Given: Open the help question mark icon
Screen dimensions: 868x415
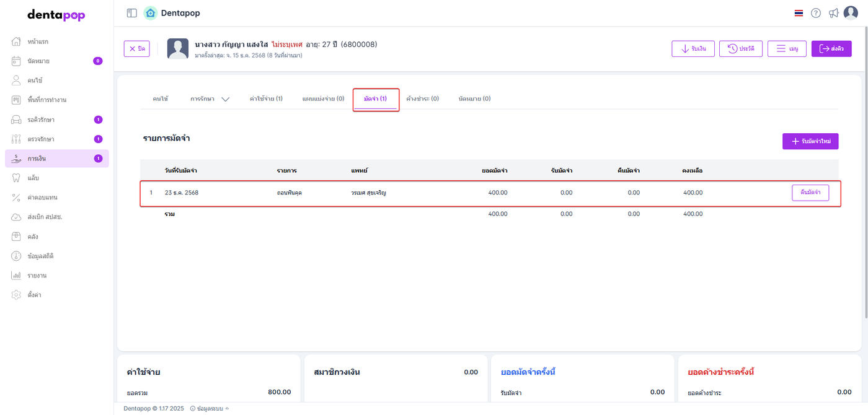Looking at the screenshot, I should (816, 13).
